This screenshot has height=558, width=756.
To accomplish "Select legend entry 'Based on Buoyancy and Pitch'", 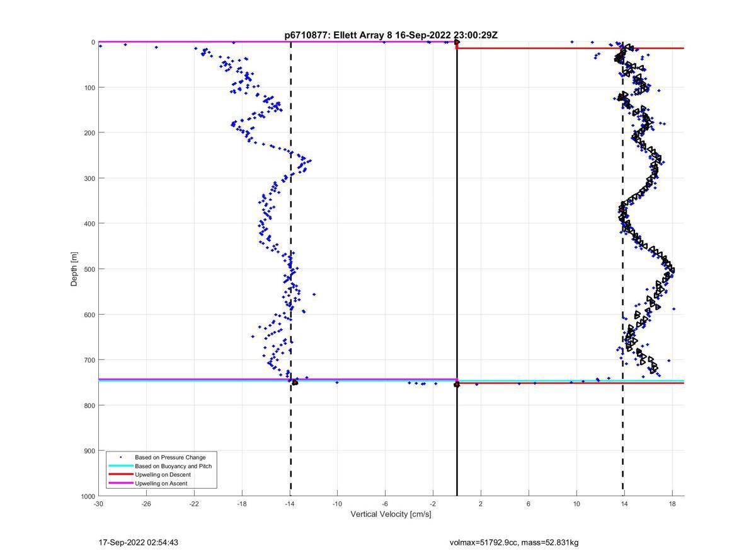I will (173, 466).
